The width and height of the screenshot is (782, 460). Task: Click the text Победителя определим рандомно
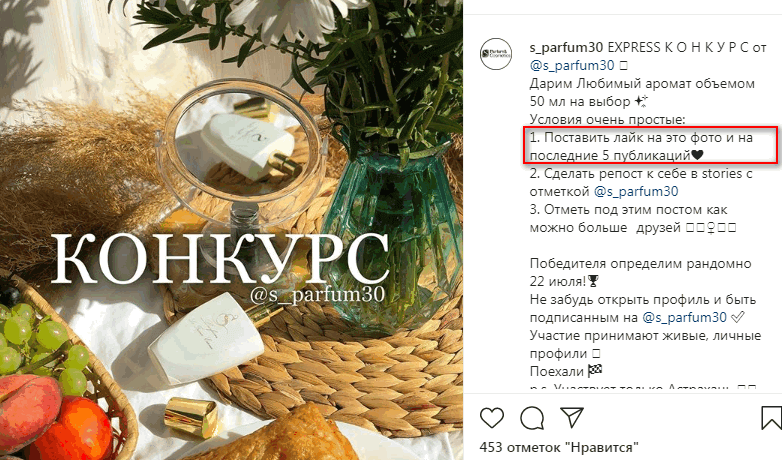click(x=640, y=263)
